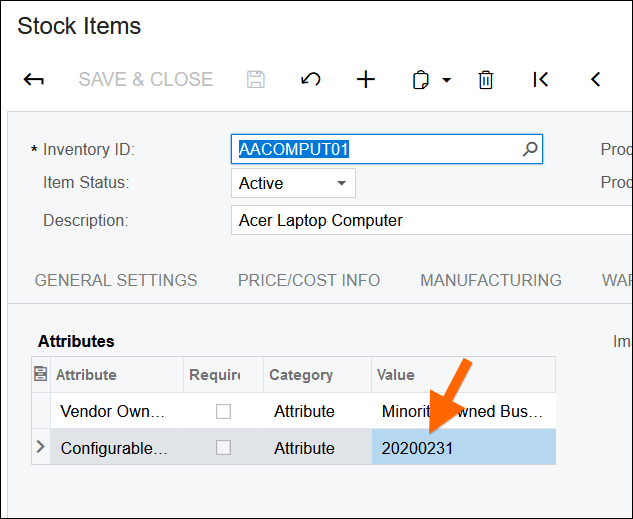
Task: Open the Manufacturing tab
Action: 491,280
